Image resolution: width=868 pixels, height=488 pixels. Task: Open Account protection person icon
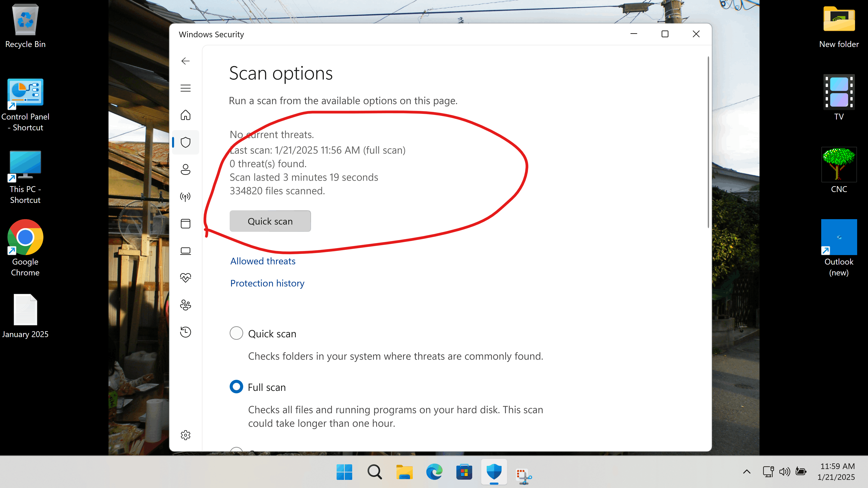(185, 169)
